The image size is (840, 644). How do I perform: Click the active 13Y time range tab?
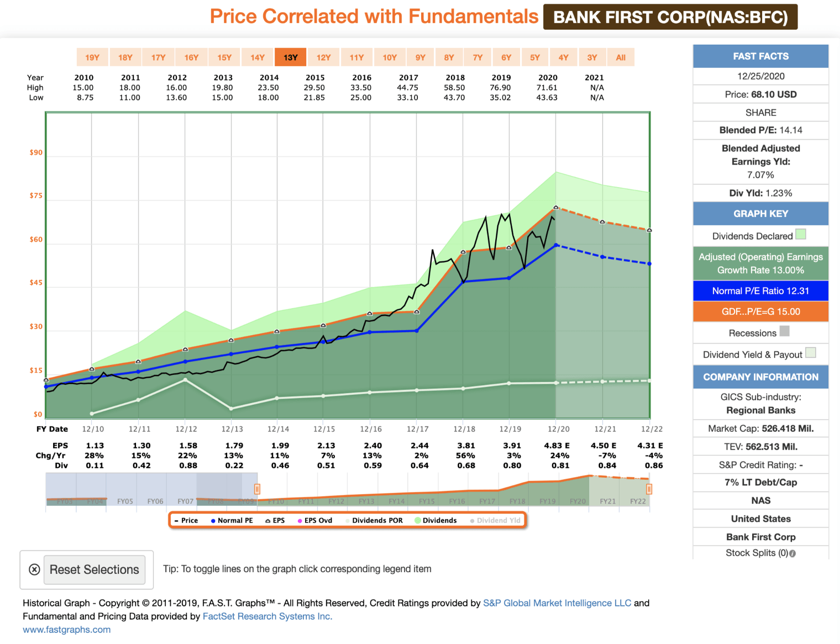coord(291,57)
